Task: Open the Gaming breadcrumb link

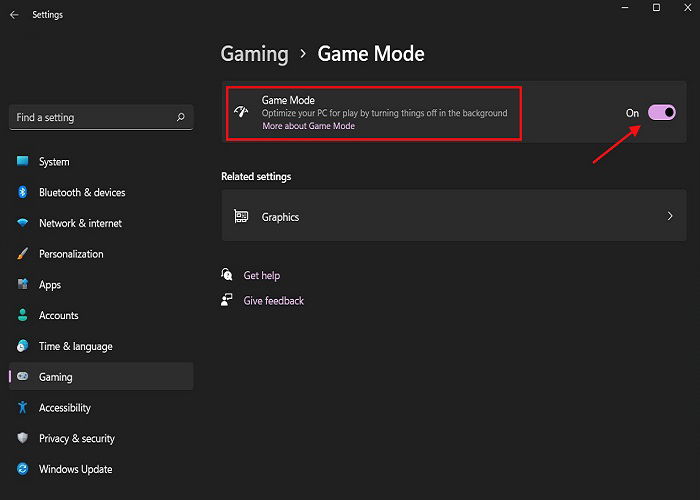Action: 254,54
